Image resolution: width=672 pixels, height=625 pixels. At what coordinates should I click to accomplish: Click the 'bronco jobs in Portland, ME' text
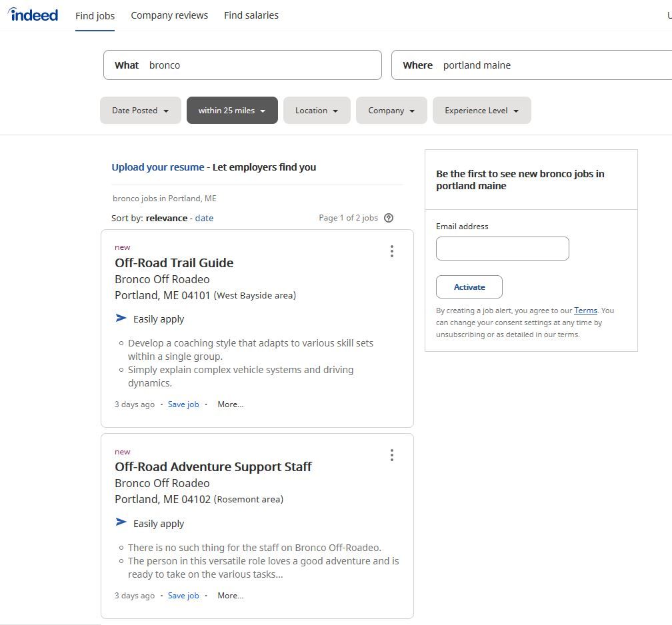click(165, 199)
